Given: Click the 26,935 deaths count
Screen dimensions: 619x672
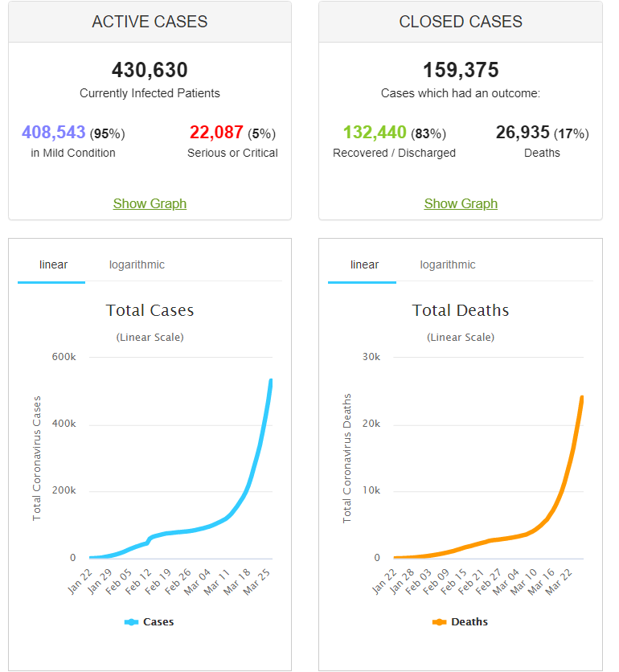Looking at the screenshot, I should coord(523,132).
